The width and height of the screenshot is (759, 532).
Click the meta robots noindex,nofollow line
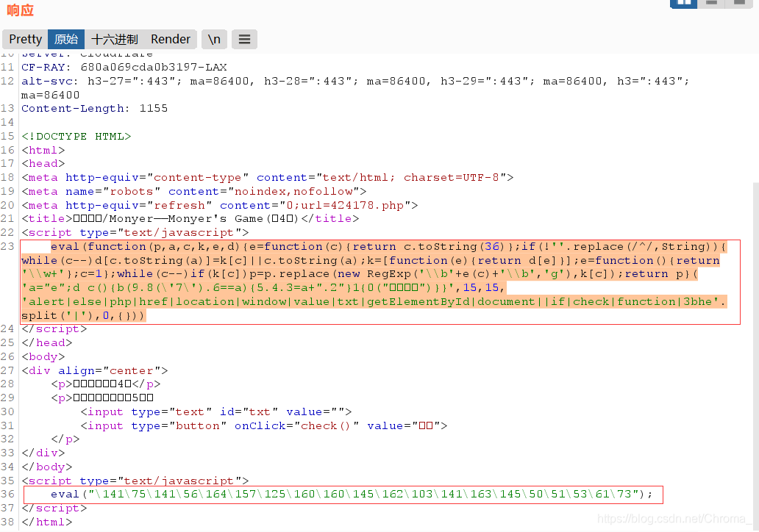tap(193, 192)
